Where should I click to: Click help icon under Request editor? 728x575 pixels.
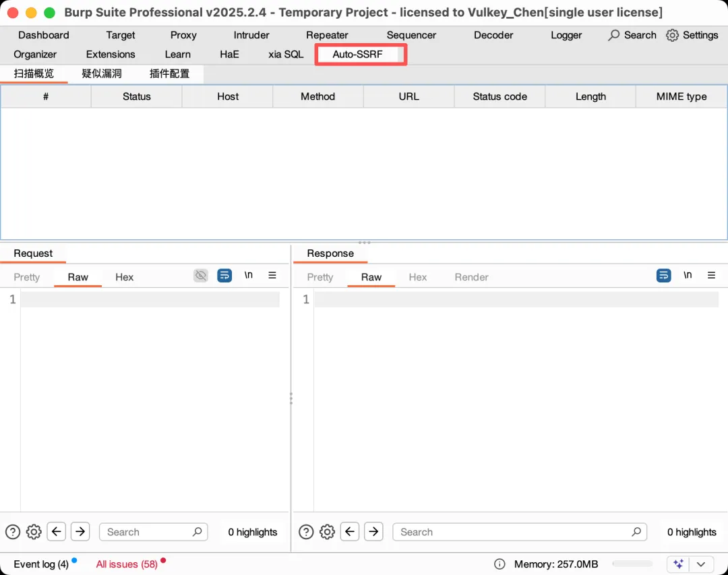point(13,532)
